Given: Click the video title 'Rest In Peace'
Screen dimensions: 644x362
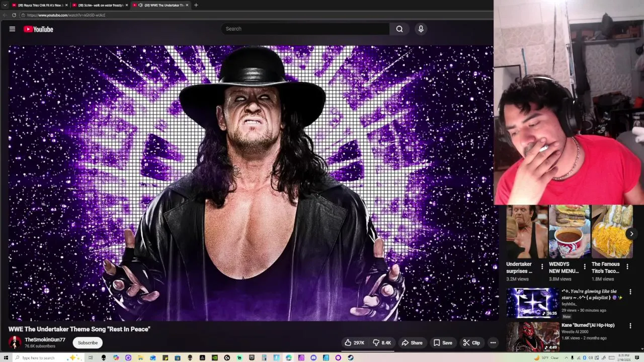Looking at the screenshot, I should pos(79,329).
